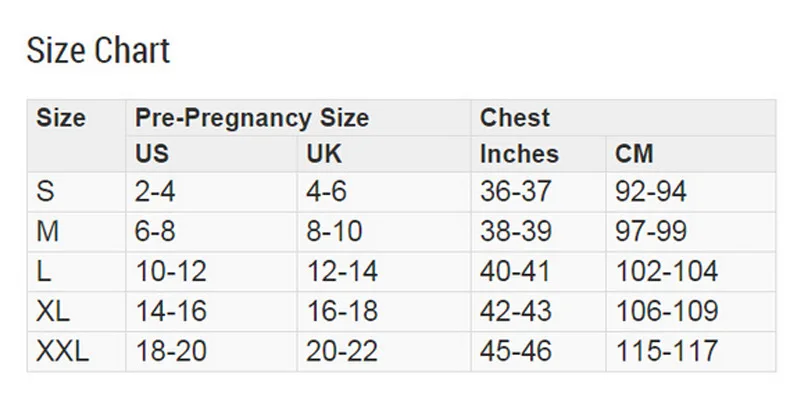The height and width of the screenshot is (400, 800).
Task: Select the UK sub-header cell
Action: tap(324, 154)
